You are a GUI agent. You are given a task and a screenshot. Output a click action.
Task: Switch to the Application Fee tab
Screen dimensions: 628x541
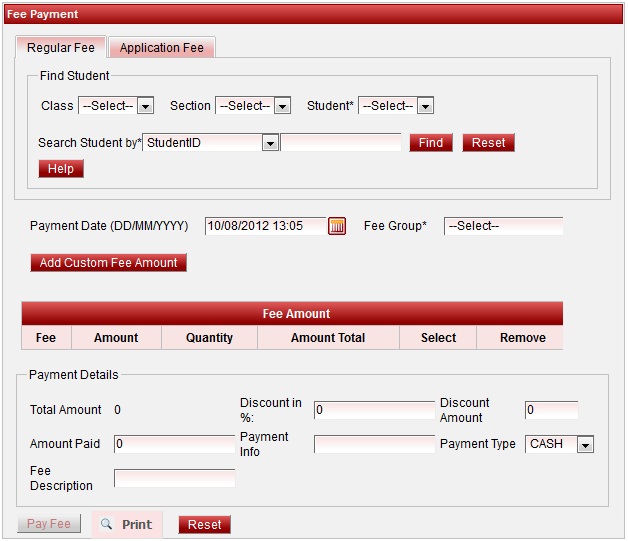(161, 48)
